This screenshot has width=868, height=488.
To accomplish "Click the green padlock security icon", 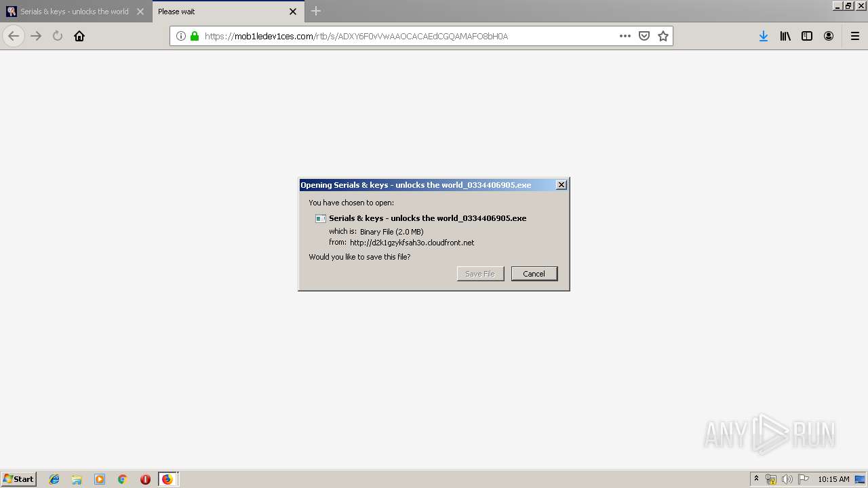I will coord(195,36).
